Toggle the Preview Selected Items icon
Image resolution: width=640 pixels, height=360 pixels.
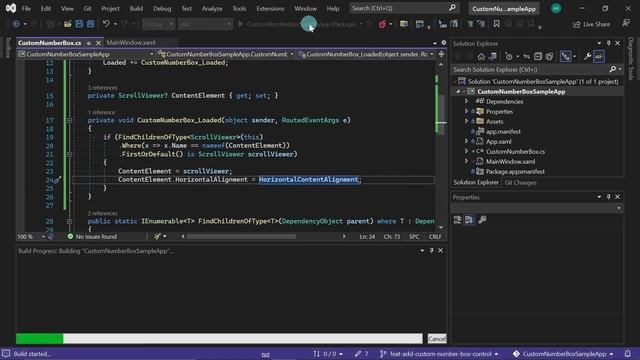pos(599,57)
